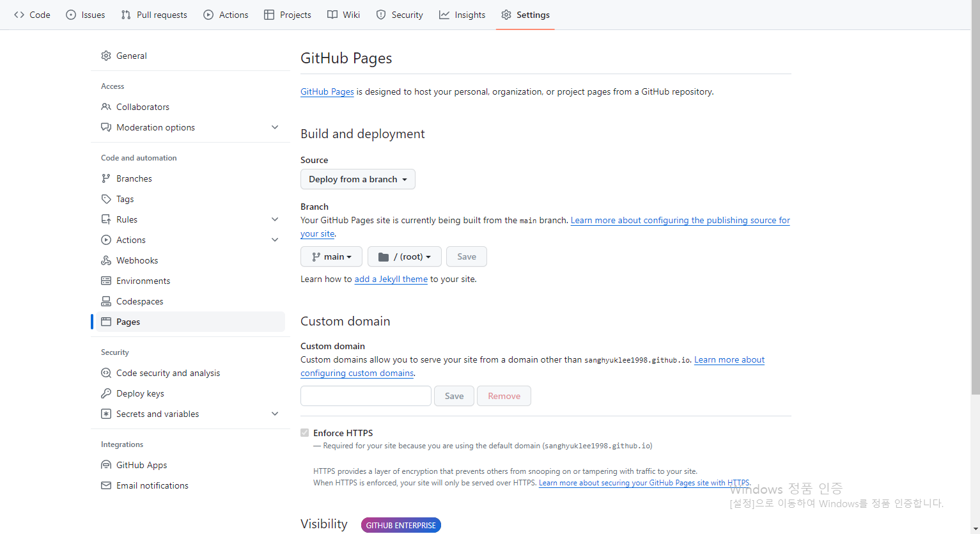
Task: Click into the custom domain text field
Action: point(366,396)
